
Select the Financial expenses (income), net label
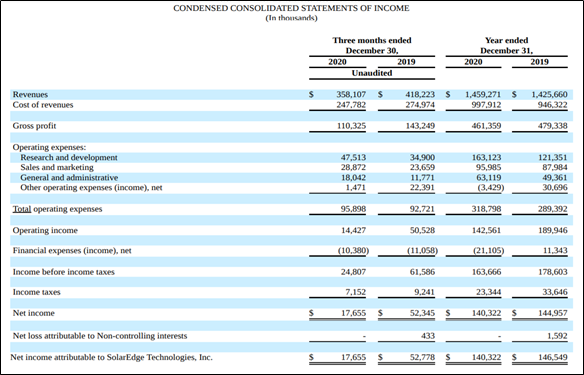(x=72, y=251)
